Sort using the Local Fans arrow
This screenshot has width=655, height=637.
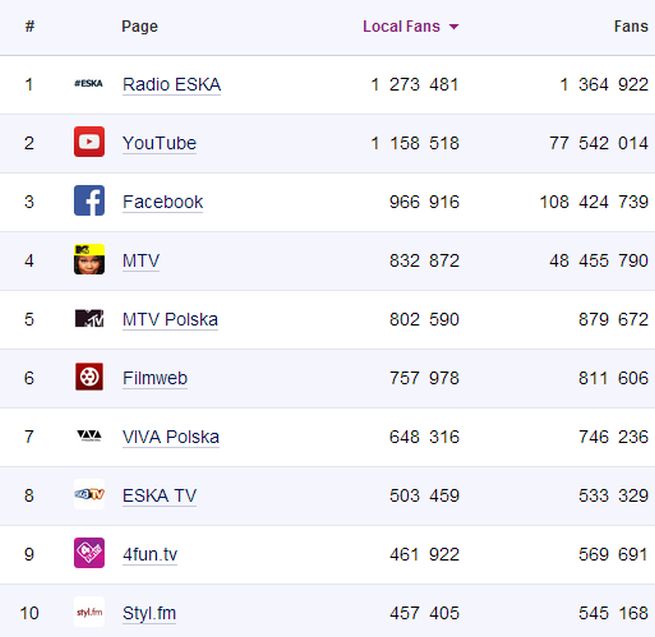click(454, 27)
